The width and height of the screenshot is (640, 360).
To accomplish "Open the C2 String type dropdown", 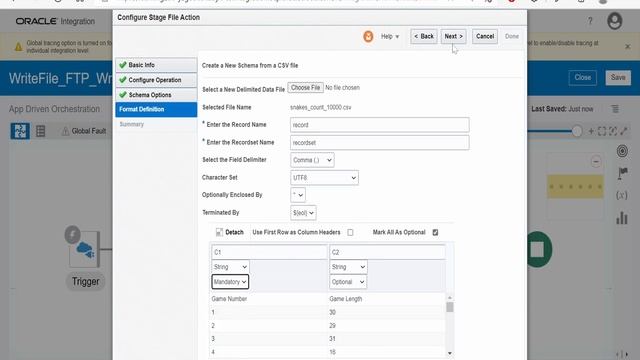I will tap(348, 267).
